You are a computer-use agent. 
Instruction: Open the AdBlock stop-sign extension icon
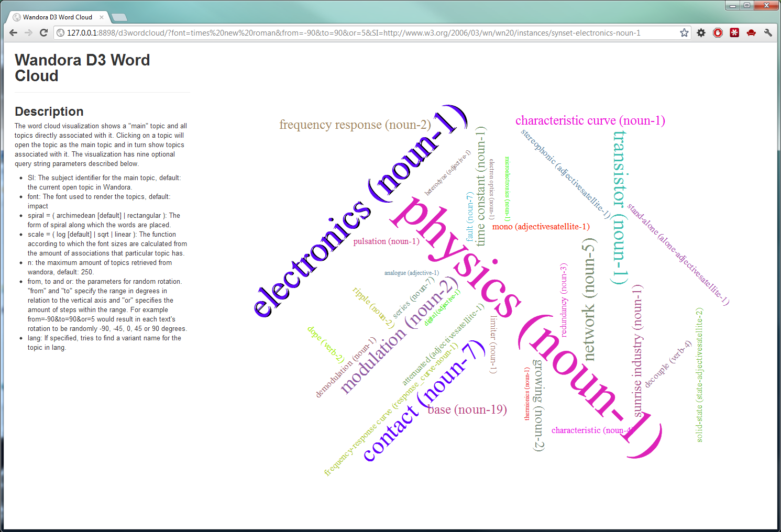pos(718,32)
